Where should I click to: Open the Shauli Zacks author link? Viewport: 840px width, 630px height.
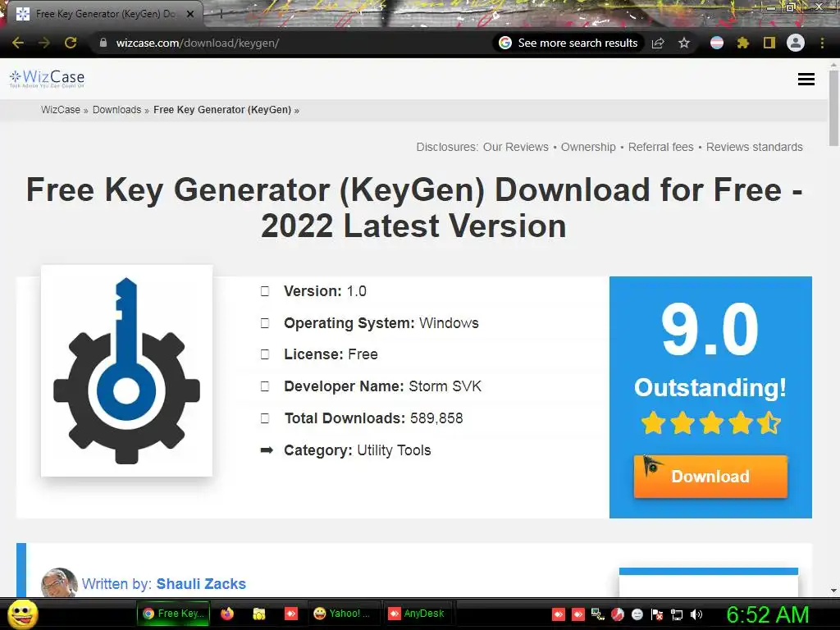tap(201, 584)
